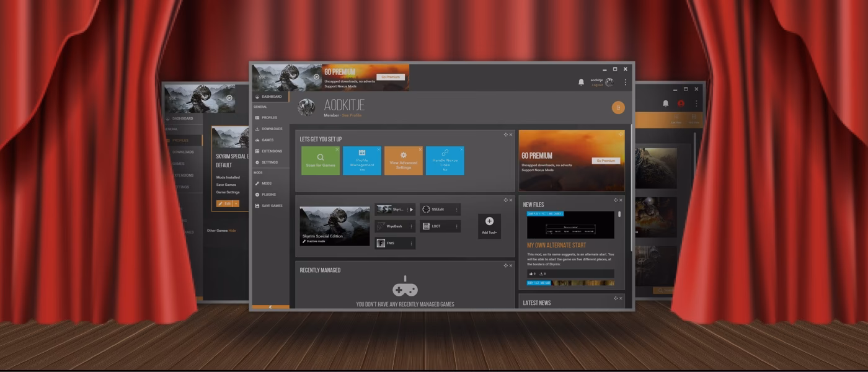Open Plugins in front window sidebar
Image resolution: width=868 pixels, height=372 pixels.
pos(270,194)
